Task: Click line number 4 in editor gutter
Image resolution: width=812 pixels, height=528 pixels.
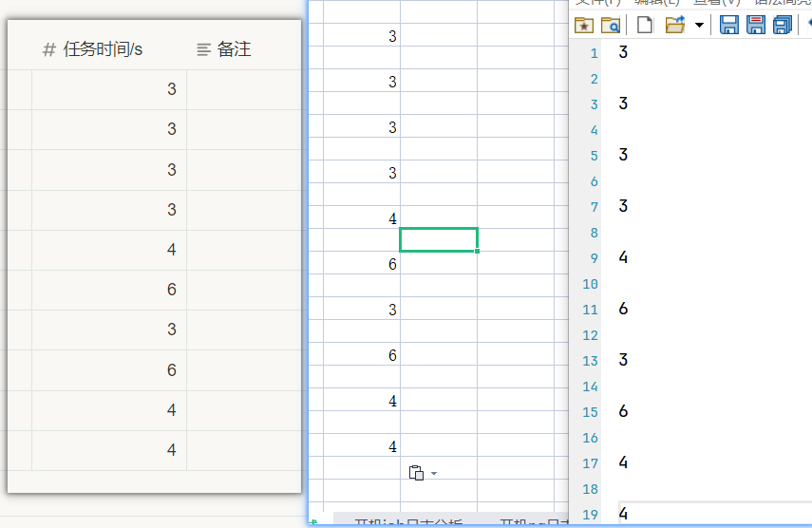Action: 594,130
